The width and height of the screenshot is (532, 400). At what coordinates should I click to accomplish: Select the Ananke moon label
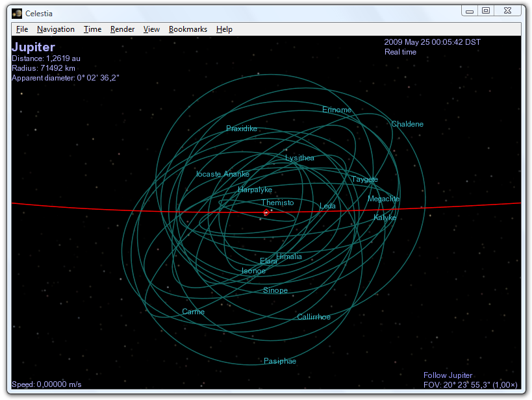click(236, 174)
